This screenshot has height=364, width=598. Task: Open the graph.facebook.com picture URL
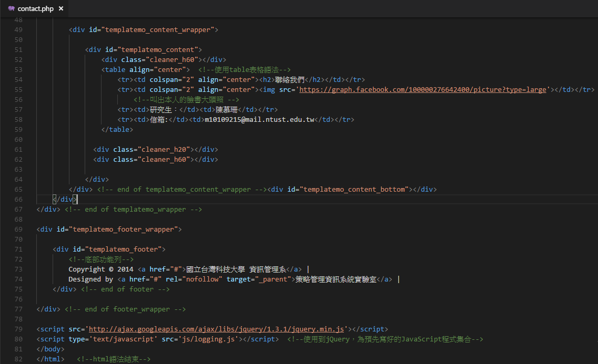tap(422, 89)
